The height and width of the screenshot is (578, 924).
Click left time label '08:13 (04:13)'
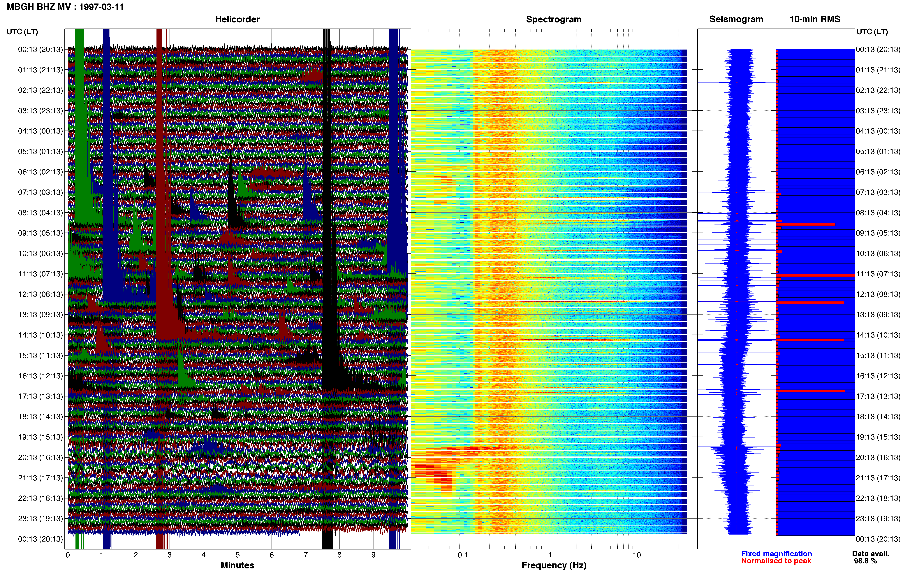(x=41, y=212)
